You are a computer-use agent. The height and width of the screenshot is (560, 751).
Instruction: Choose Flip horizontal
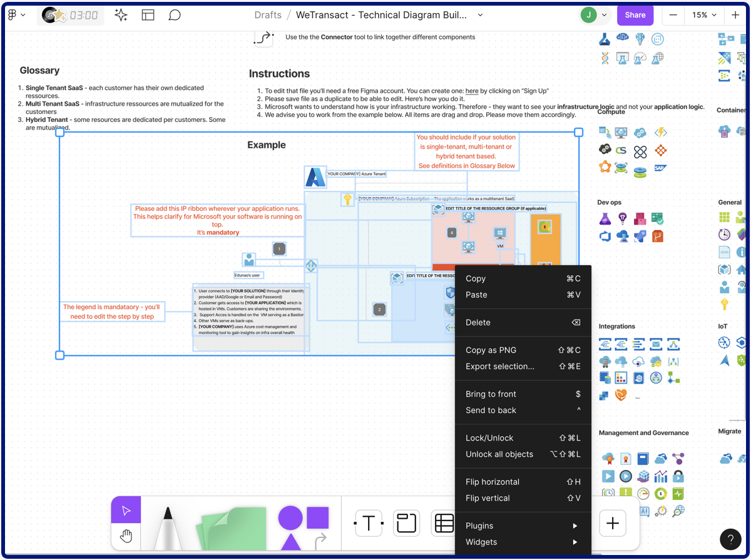[523, 482]
